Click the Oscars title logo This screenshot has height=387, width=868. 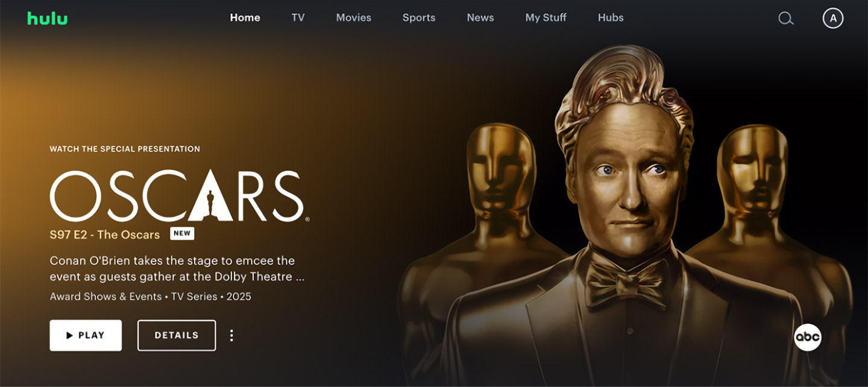point(177,195)
